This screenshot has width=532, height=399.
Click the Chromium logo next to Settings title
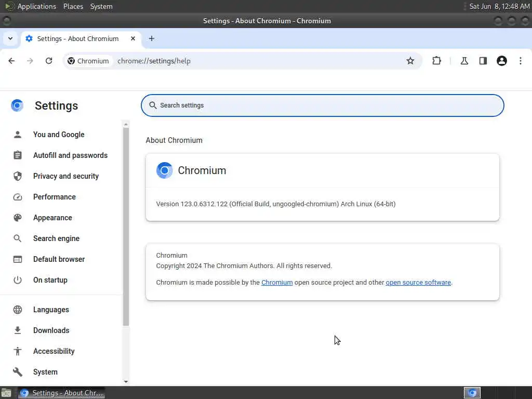[x=17, y=105]
